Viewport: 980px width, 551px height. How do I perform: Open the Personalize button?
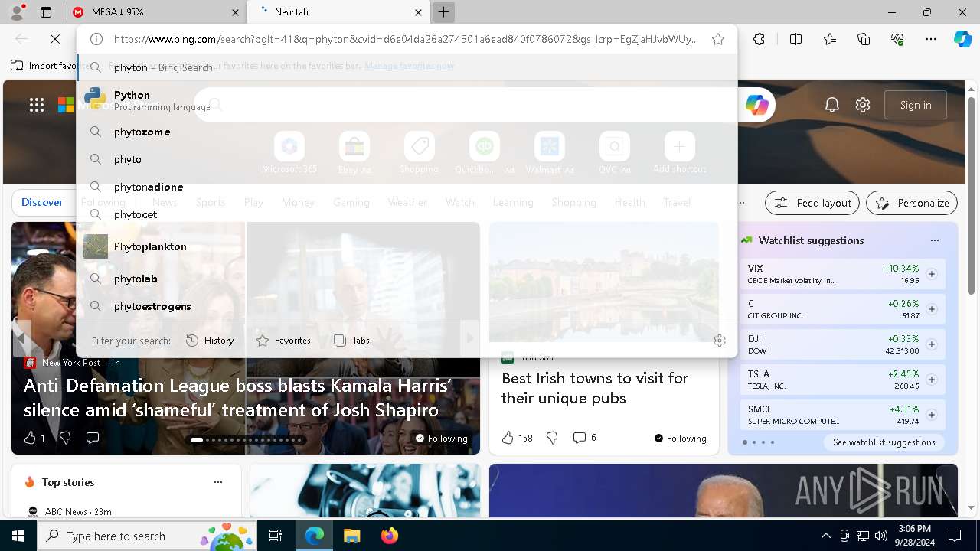tap(912, 203)
